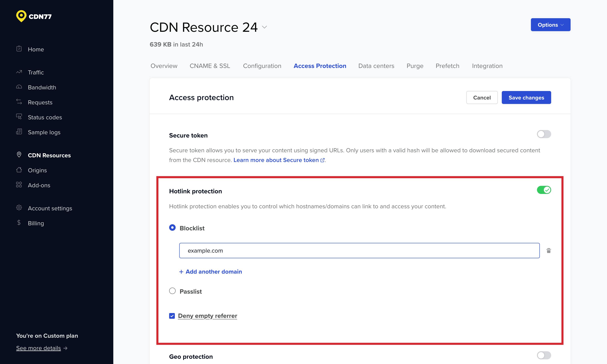Click Add another domain link

(x=210, y=272)
